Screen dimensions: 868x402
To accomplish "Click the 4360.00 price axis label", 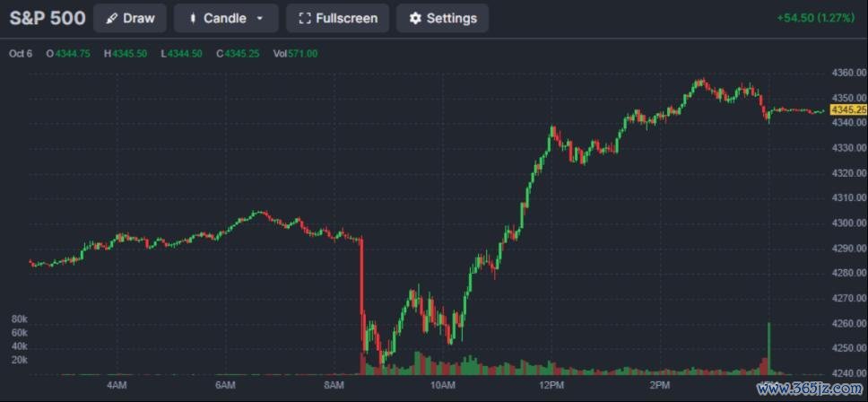I will point(849,73).
